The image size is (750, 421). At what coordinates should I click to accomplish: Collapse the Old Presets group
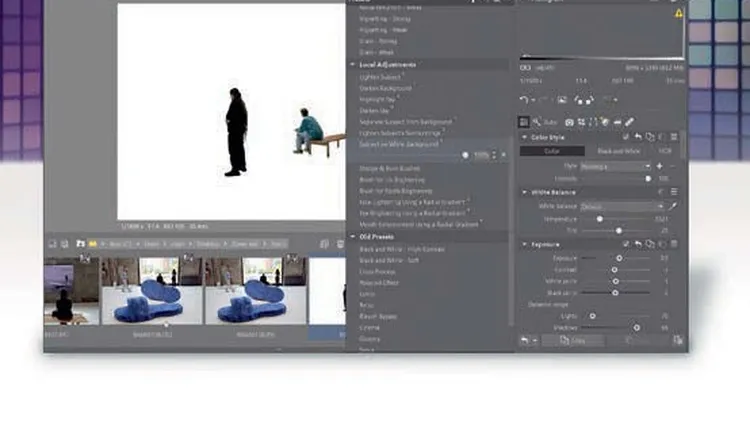point(353,237)
